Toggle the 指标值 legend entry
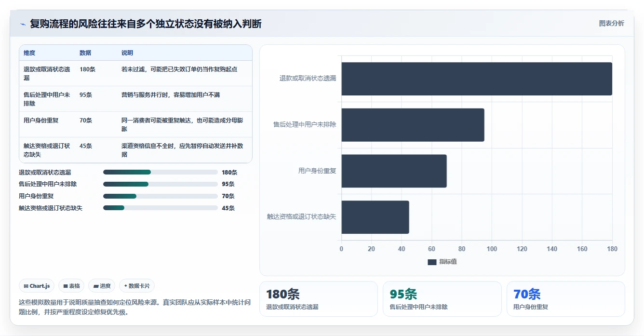Screen dimensions: 644x336 (x=442, y=262)
